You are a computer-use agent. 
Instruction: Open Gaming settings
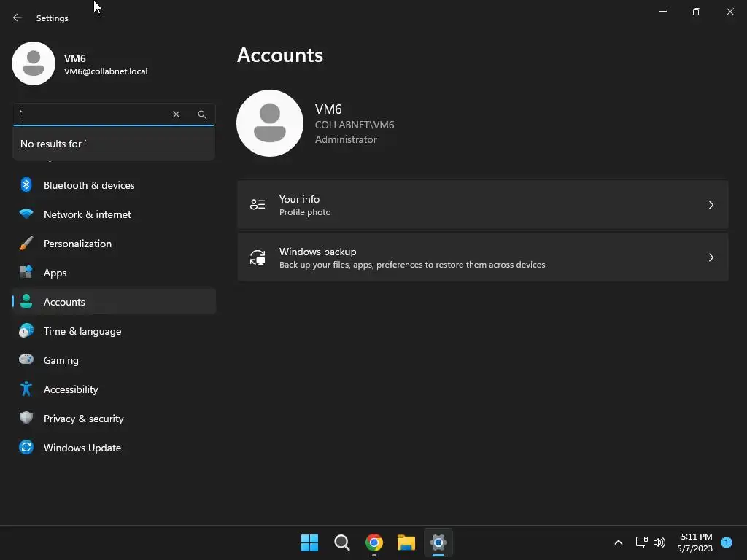point(114,360)
